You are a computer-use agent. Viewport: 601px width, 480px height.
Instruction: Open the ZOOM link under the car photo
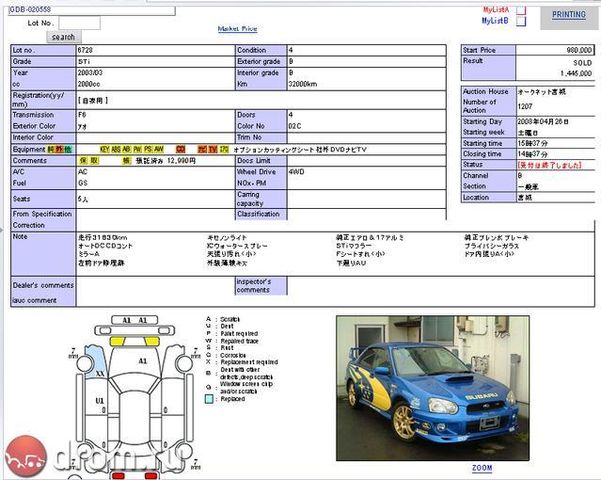(x=482, y=468)
